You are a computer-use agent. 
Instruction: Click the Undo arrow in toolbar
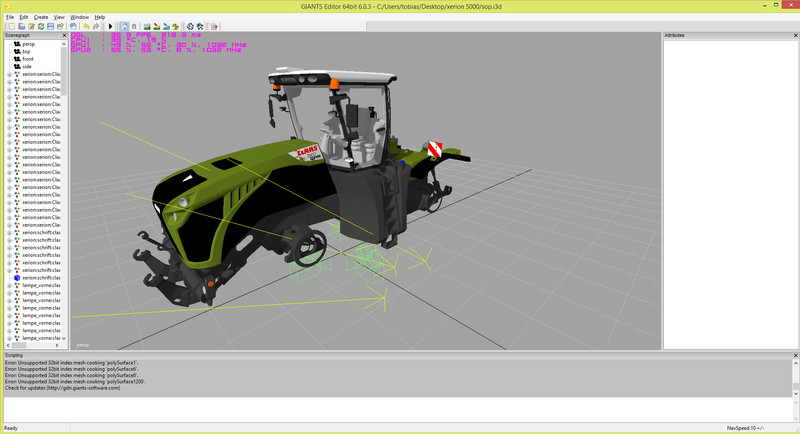click(86, 26)
